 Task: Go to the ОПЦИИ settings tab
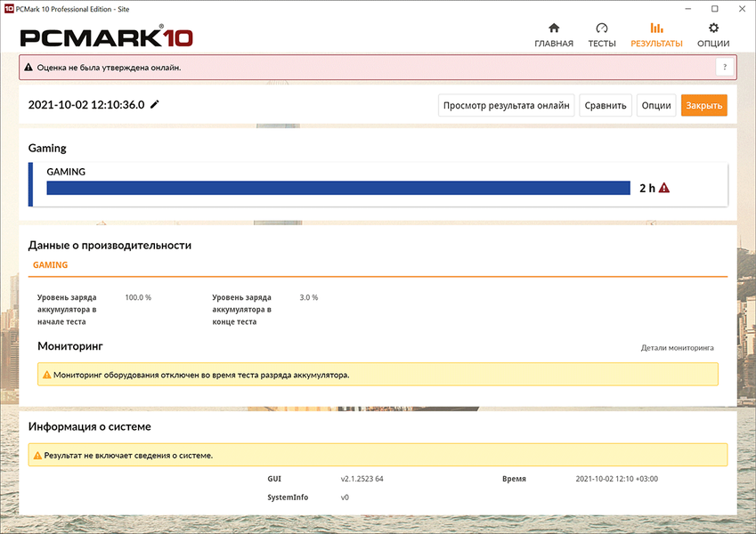point(713,36)
